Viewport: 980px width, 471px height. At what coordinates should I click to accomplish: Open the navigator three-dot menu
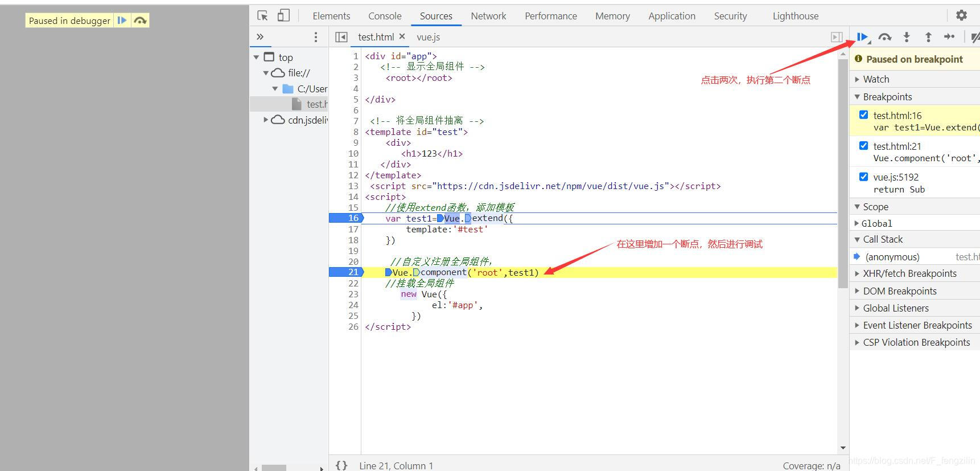point(316,37)
